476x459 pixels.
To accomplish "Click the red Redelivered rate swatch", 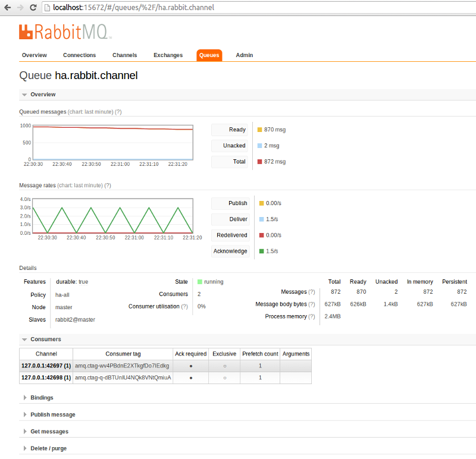I will coord(262,235).
